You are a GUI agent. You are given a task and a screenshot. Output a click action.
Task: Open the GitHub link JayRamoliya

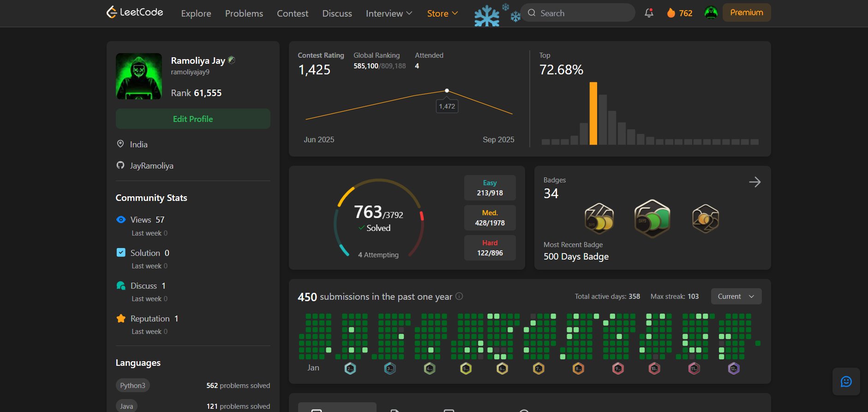click(x=151, y=166)
